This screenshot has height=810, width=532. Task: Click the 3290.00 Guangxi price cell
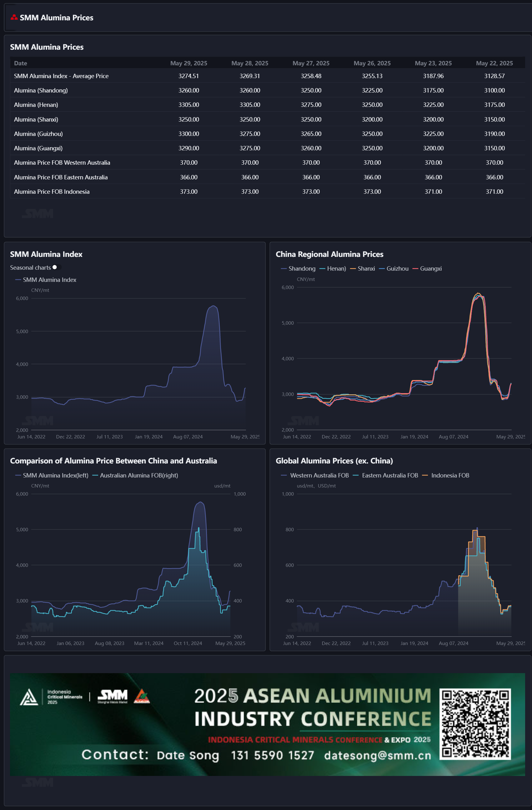(x=188, y=148)
